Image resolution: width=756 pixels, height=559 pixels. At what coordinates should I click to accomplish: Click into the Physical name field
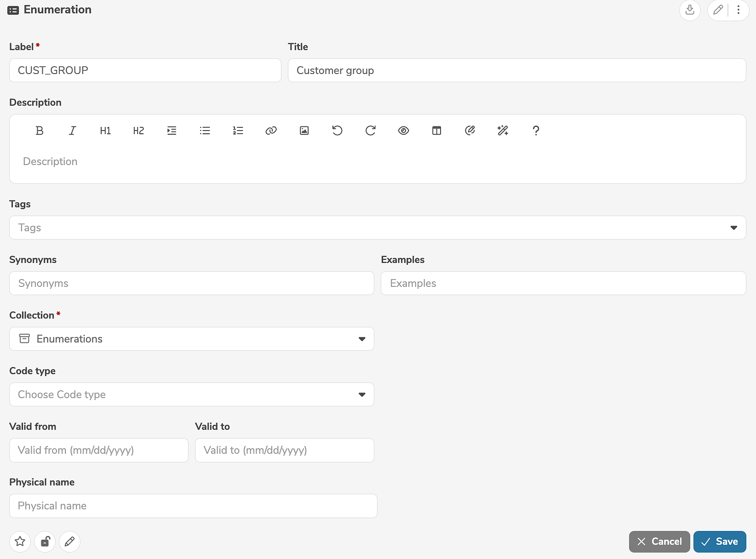193,506
